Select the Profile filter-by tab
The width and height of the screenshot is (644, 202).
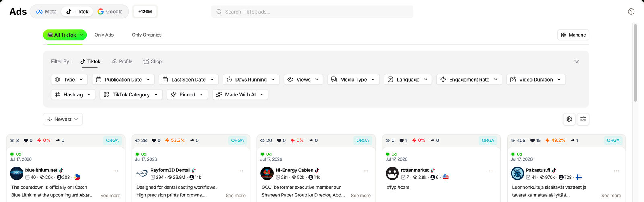(122, 61)
